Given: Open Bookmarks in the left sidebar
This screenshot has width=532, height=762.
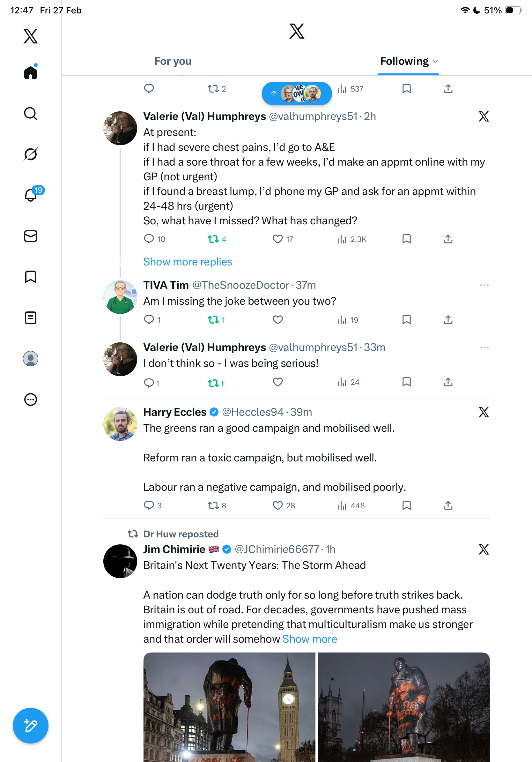Looking at the screenshot, I should (x=31, y=277).
